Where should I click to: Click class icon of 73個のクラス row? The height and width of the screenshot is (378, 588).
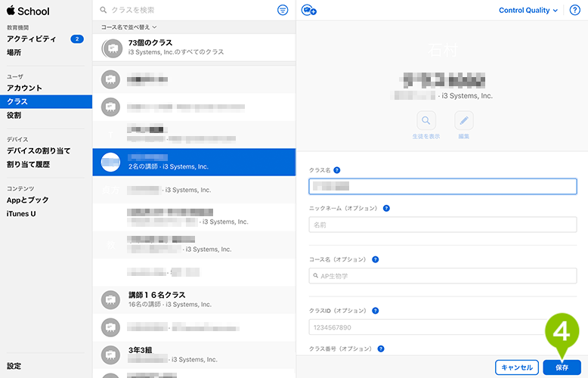tap(112, 48)
